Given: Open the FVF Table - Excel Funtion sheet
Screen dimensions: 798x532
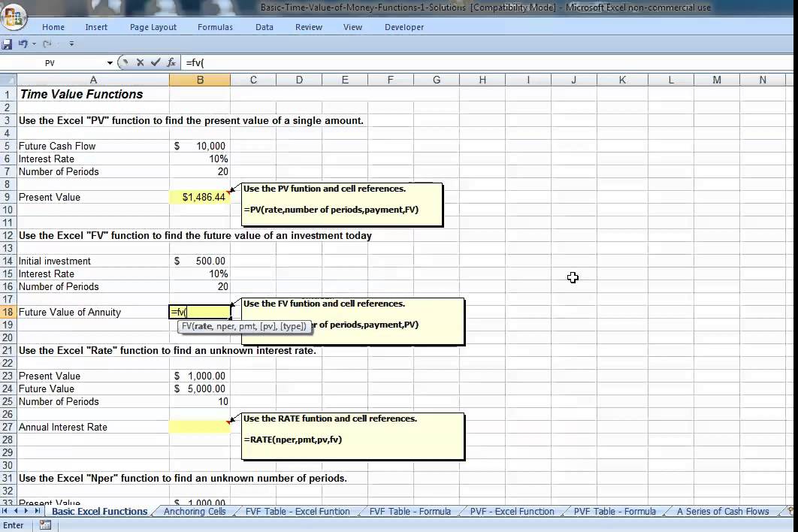Looking at the screenshot, I should (x=298, y=511).
